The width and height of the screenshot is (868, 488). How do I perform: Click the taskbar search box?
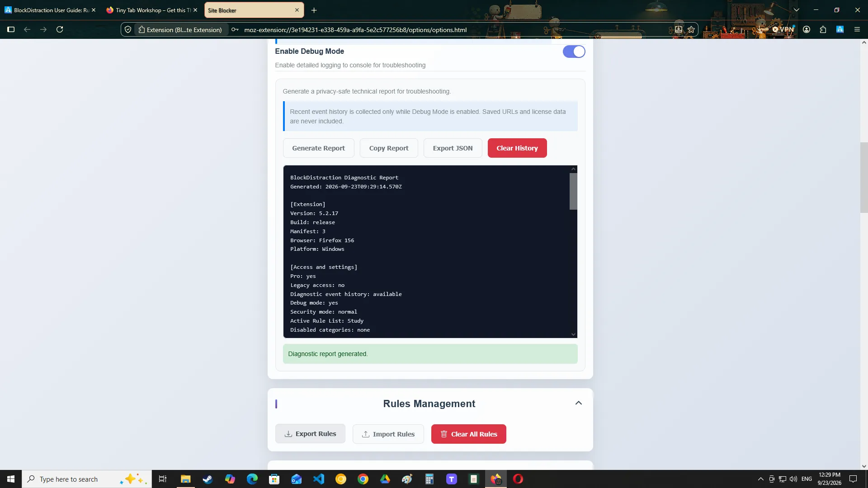click(87, 479)
